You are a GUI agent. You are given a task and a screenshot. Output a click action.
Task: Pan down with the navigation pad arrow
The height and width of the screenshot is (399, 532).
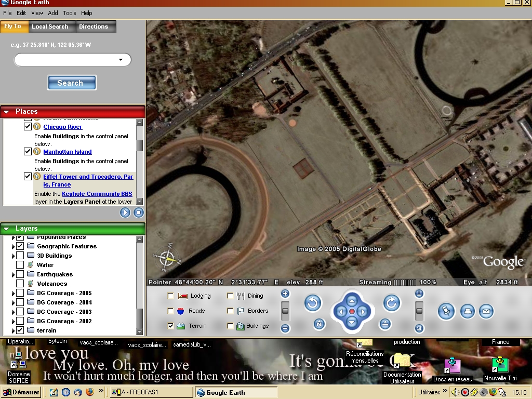pos(352,322)
